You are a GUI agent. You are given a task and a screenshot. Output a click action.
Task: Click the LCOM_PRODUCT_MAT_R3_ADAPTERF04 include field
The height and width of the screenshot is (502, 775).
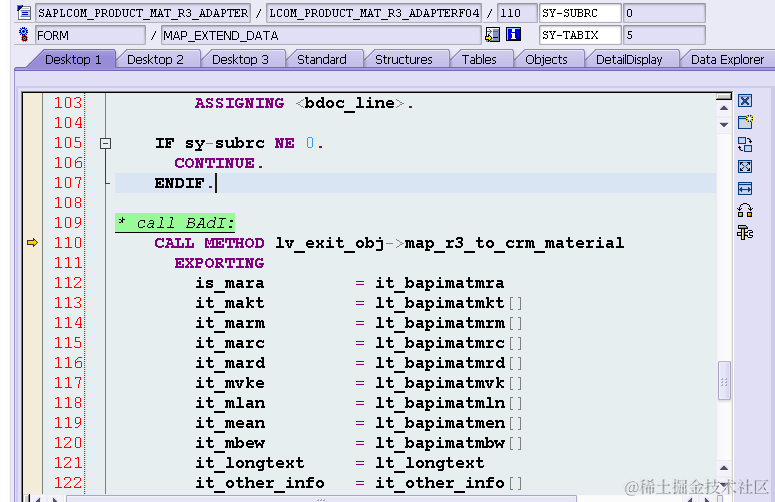(x=374, y=13)
